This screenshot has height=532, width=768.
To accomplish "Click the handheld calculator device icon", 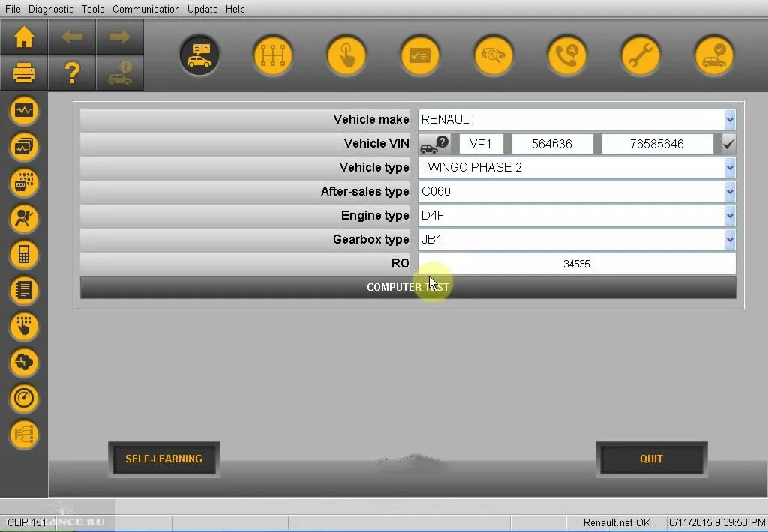I will pos(24,255).
